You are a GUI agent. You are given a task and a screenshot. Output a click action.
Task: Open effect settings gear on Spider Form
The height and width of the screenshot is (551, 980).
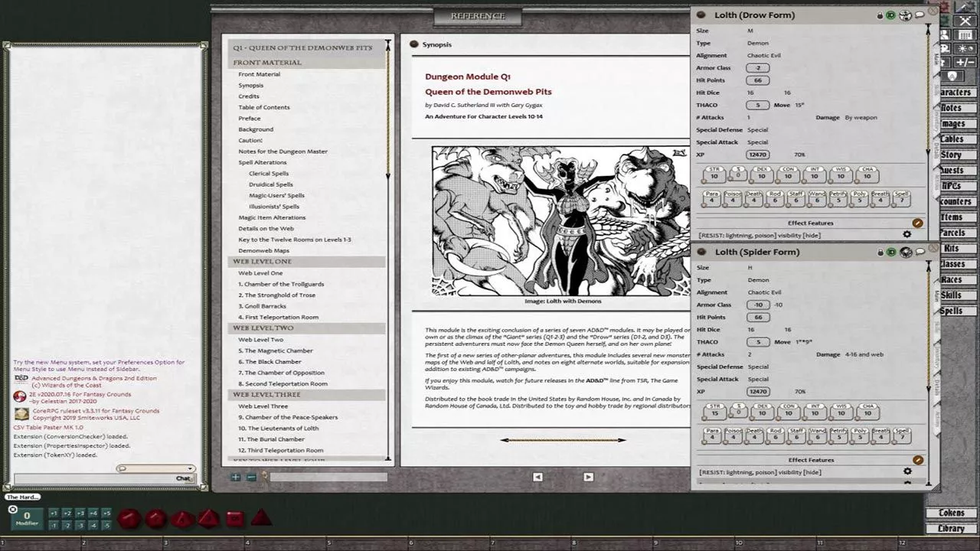tap(907, 472)
